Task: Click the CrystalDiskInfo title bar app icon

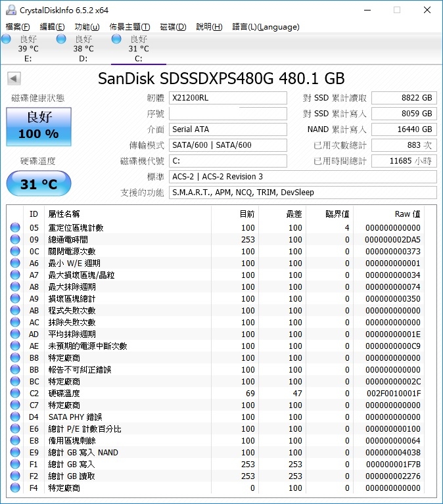Action: 11,10
